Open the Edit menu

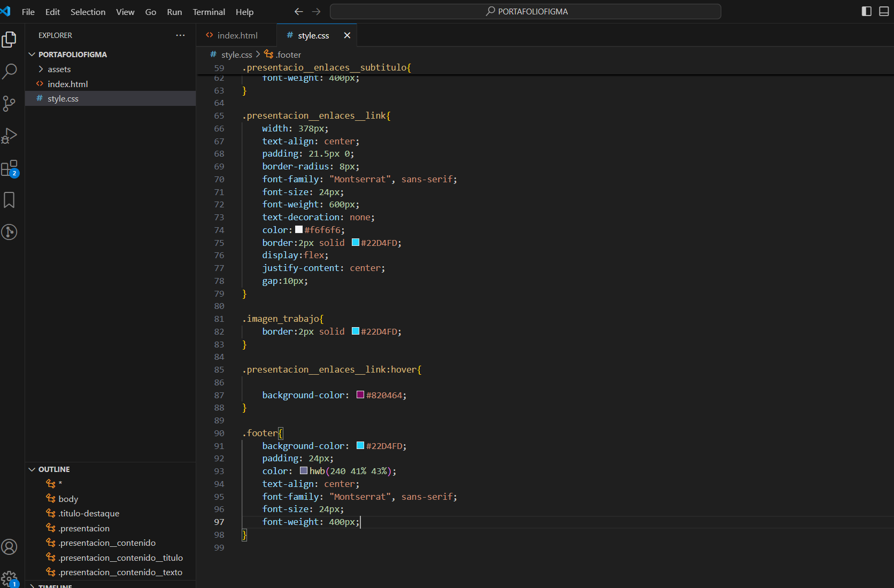pyautogui.click(x=52, y=12)
